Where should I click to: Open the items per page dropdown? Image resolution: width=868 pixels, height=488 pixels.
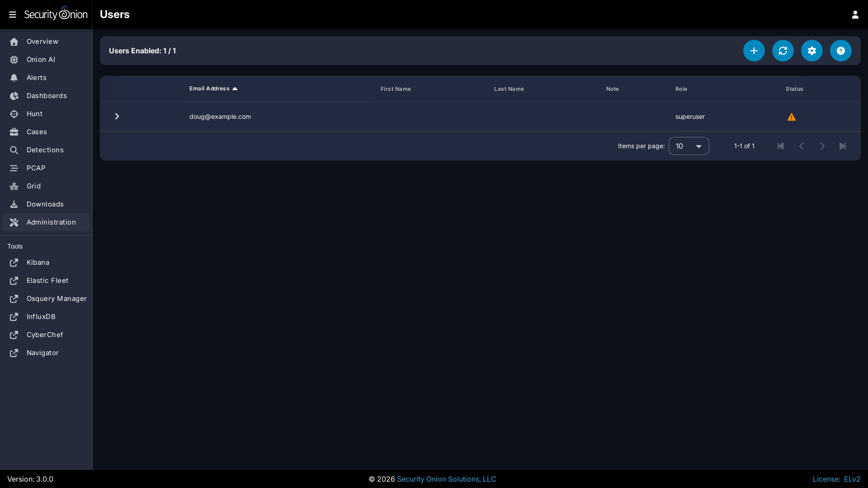[689, 146]
